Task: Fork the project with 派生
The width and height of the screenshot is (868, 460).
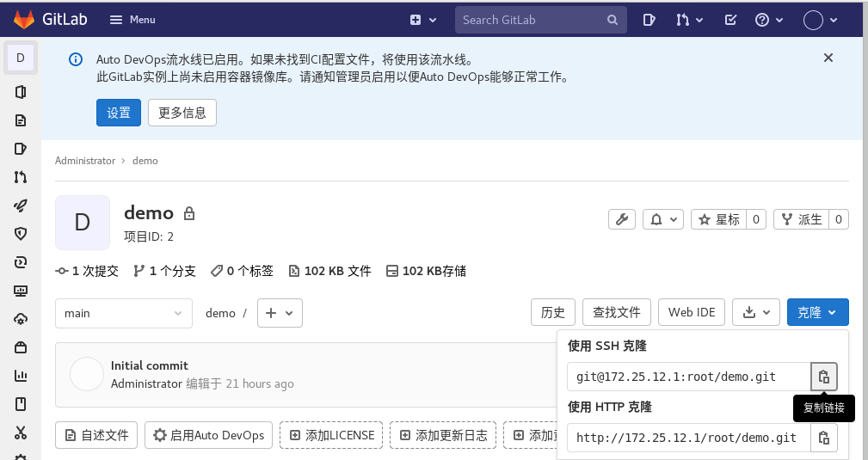Action: click(801, 219)
